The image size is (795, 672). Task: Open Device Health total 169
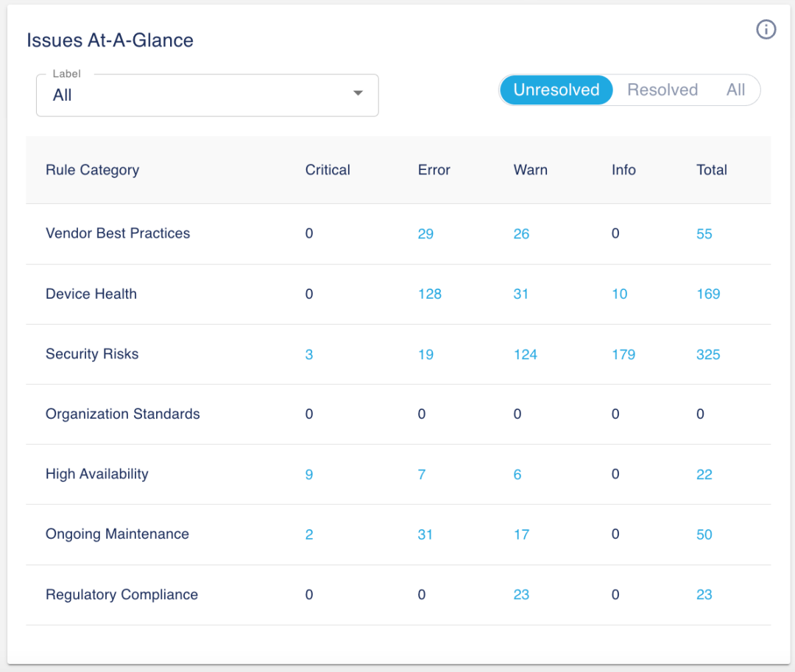pyautogui.click(x=707, y=294)
